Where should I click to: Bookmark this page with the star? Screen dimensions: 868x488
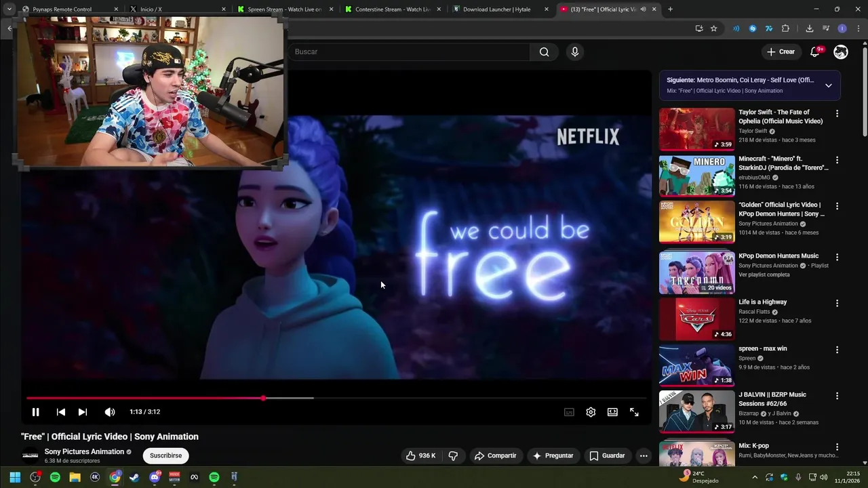[714, 28]
